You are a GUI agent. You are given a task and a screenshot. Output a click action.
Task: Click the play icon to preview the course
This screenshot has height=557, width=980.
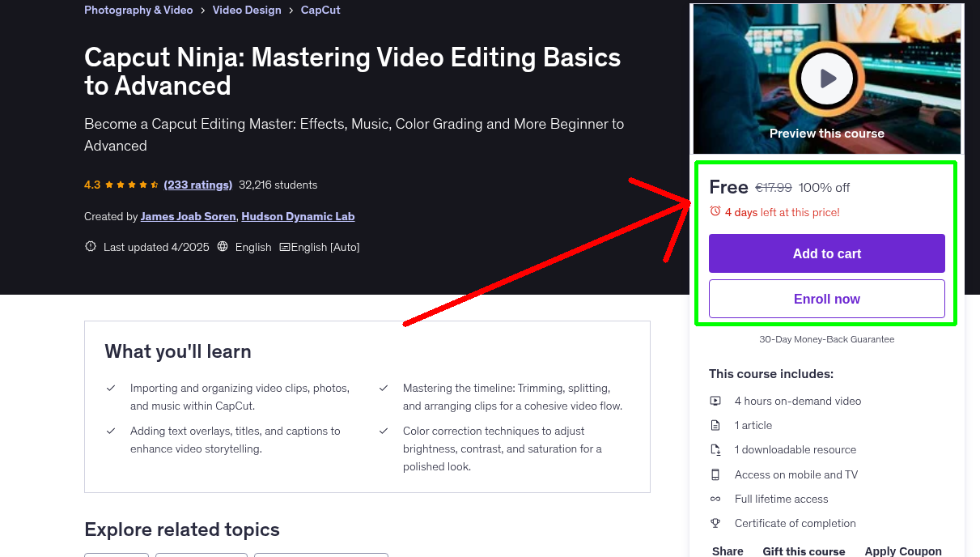(826, 79)
